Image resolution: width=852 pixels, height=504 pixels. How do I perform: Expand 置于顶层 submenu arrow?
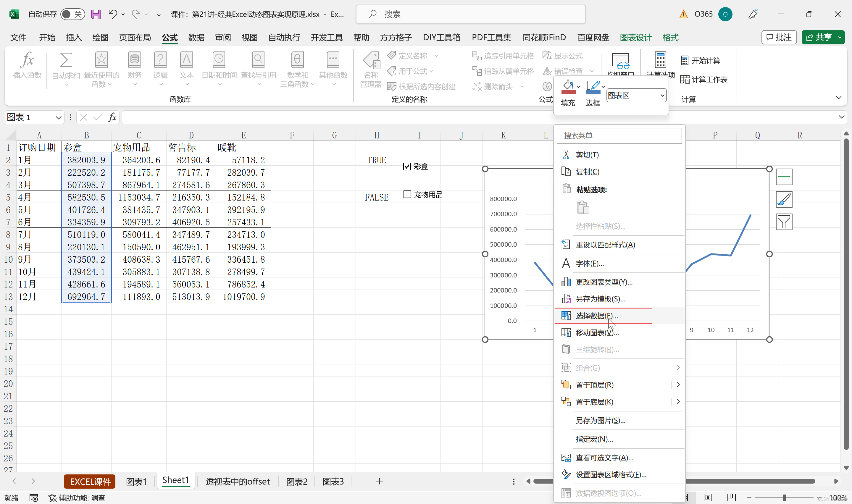coord(678,385)
